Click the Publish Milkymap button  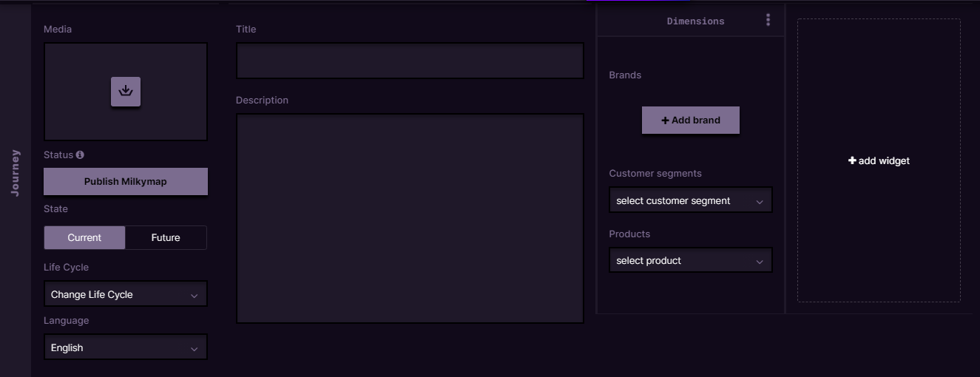[x=126, y=181]
